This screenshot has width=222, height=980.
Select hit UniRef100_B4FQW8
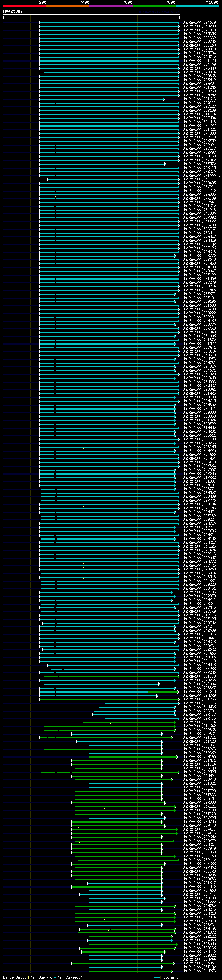pyautogui.click(x=199, y=133)
